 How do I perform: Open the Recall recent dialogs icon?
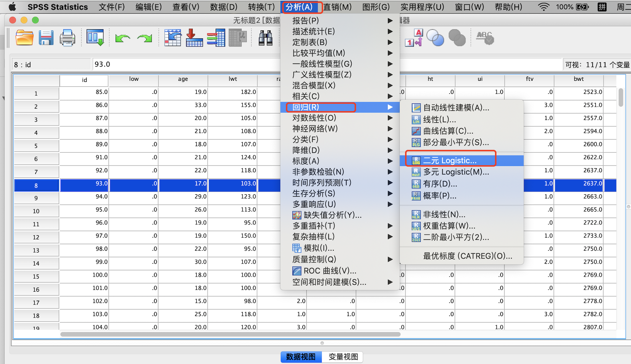pos(95,38)
